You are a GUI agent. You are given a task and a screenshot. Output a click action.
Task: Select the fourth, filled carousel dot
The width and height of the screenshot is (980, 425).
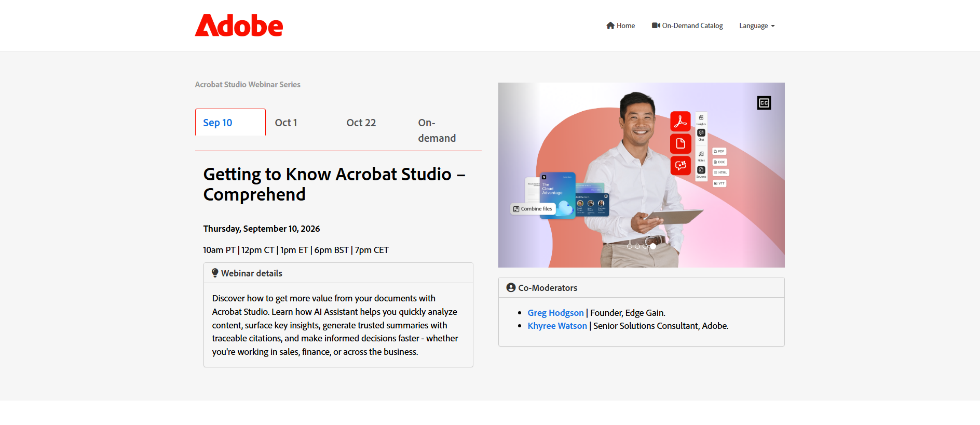[653, 246]
